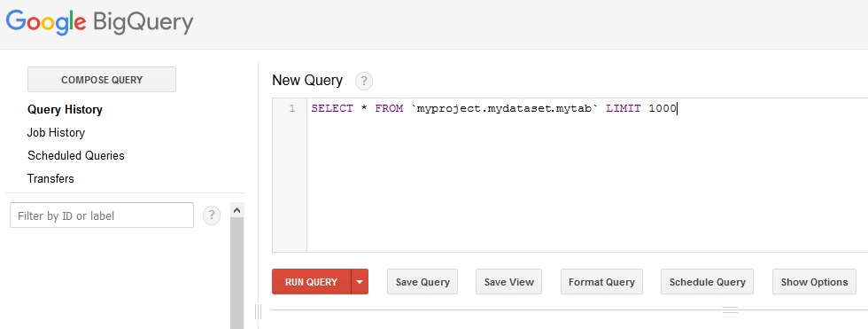Click the Compose Query button
Screen dimensions: 868x329
102,80
